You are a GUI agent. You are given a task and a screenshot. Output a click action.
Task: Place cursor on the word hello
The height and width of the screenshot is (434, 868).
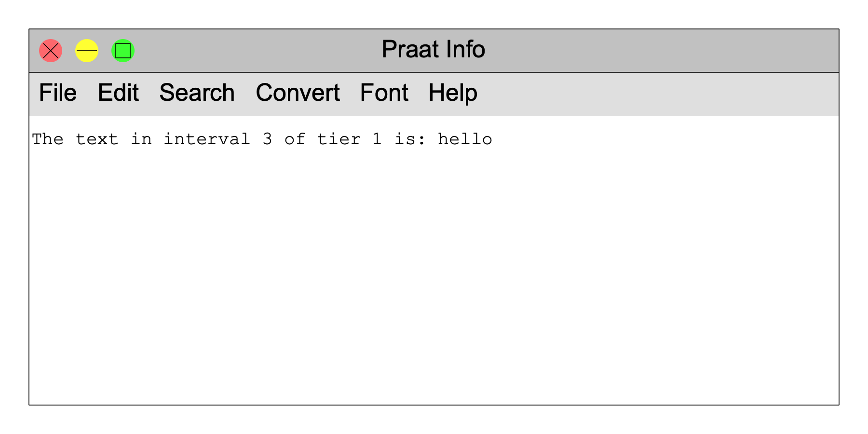[x=465, y=139]
